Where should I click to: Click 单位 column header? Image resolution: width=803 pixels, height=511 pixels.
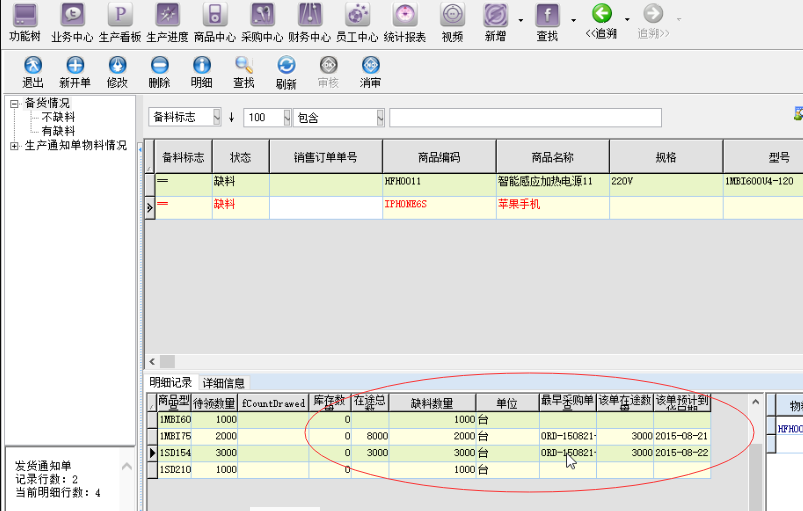point(508,403)
